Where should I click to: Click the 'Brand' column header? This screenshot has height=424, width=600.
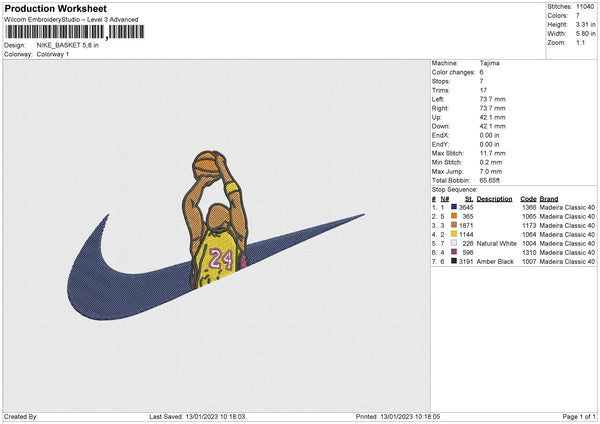pos(549,199)
